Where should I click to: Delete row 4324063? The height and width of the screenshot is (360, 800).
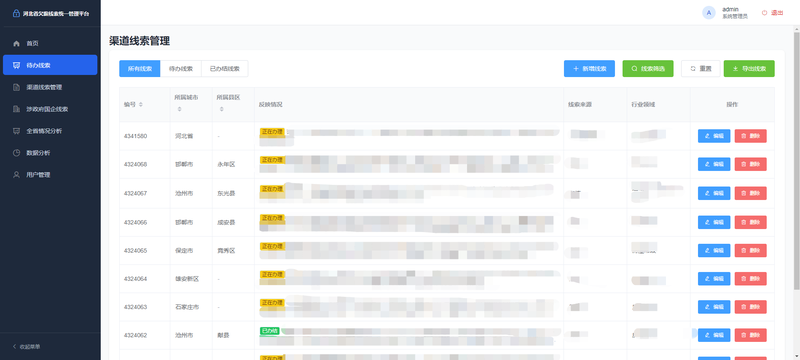(751, 307)
